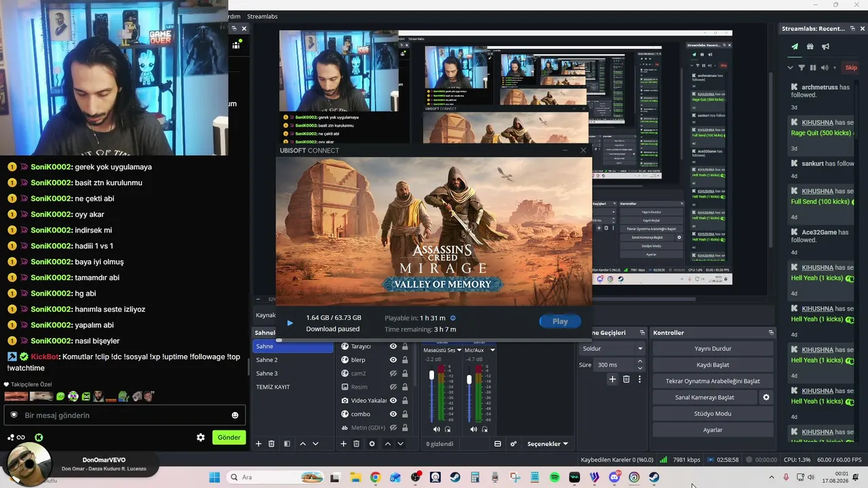The image size is (868, 488).
Task: Add a scene transition with plus icon
Action: click(x=612, y=380)
